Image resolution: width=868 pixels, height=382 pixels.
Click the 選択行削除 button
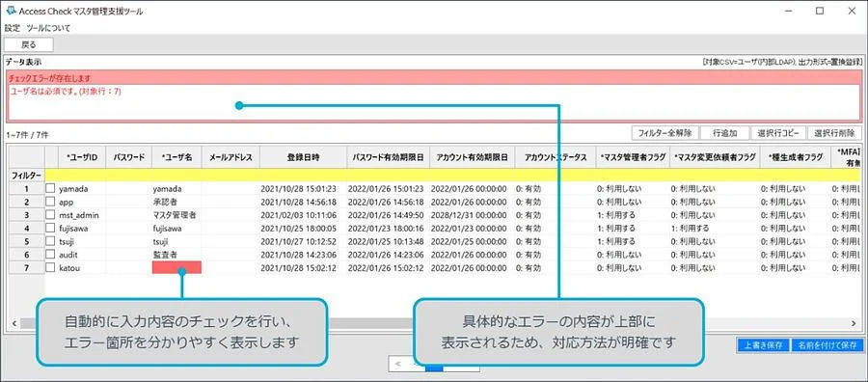834,133
